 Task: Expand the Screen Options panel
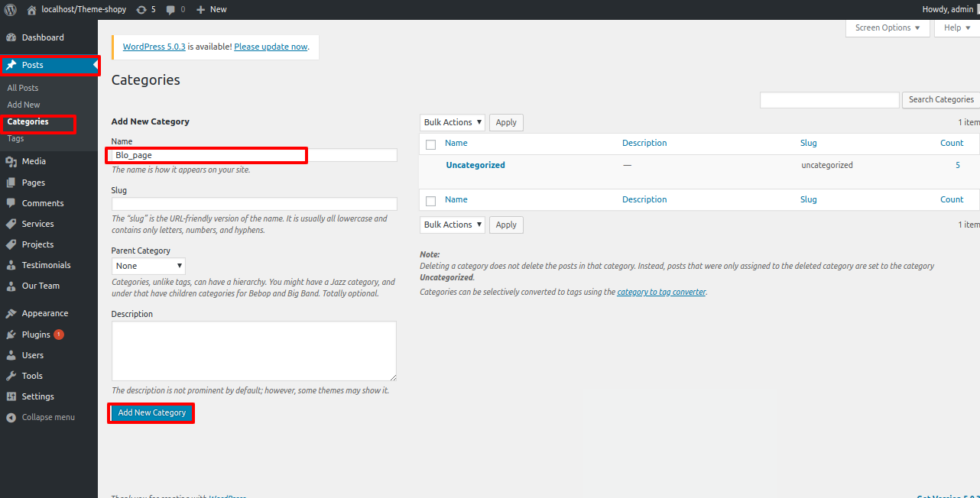tap(887, 27)
